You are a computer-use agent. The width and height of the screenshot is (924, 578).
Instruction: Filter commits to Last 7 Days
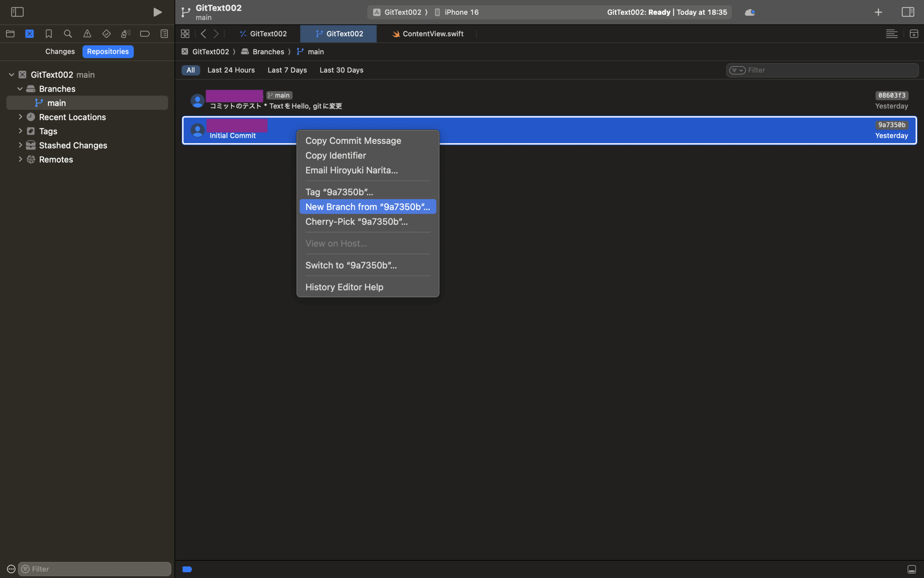287,70
